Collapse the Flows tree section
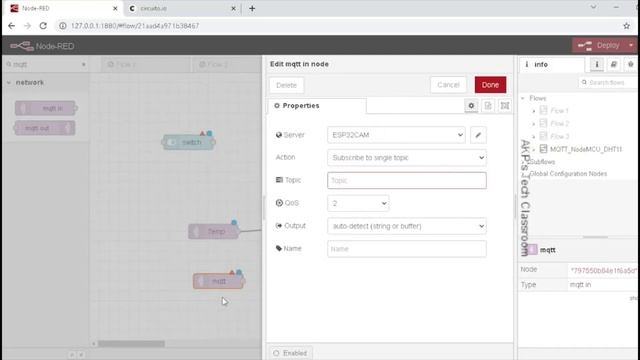The image size is (640, 360). click(x=523, y=98)
